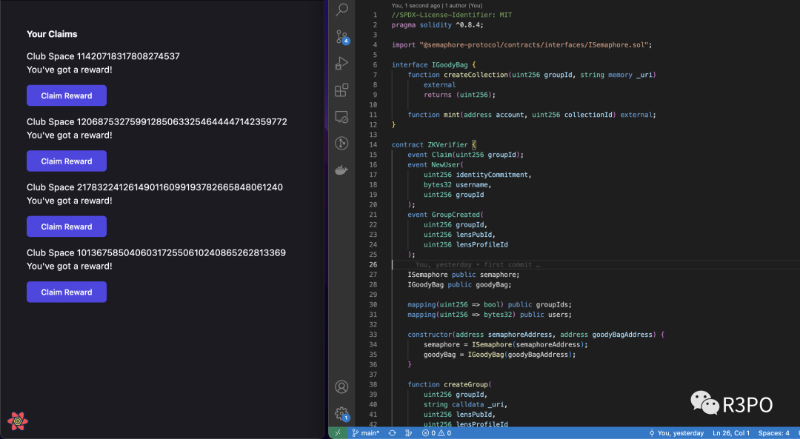Image resolution: width=800 pixels, height=439 pixels.
Task: Click the 'event NewUser(' line
Action: 435,164
